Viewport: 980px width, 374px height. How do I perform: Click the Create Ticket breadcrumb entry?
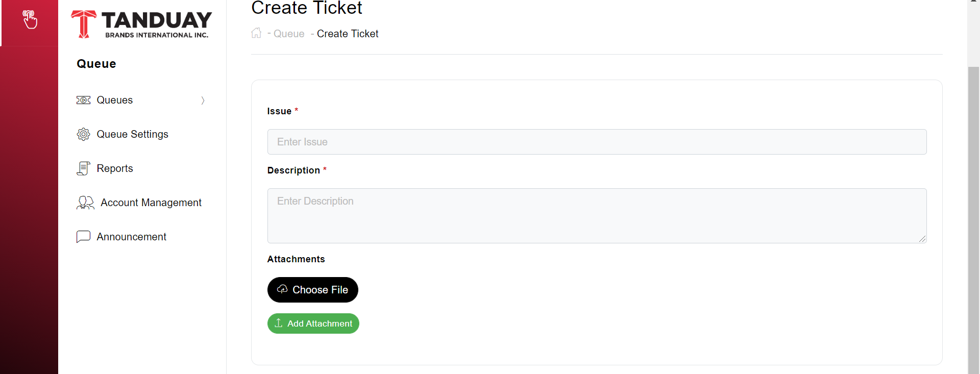coord(348,34)
